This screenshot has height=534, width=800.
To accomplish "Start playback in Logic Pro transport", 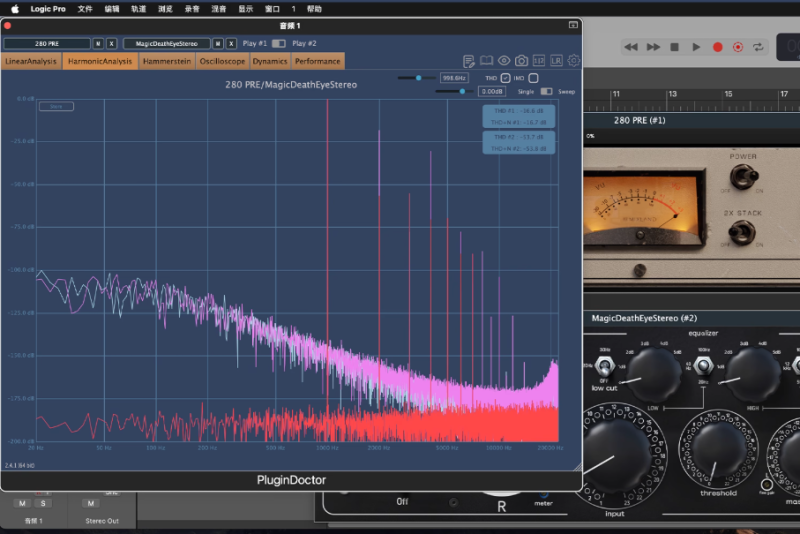I will click(x=696, y=47).
